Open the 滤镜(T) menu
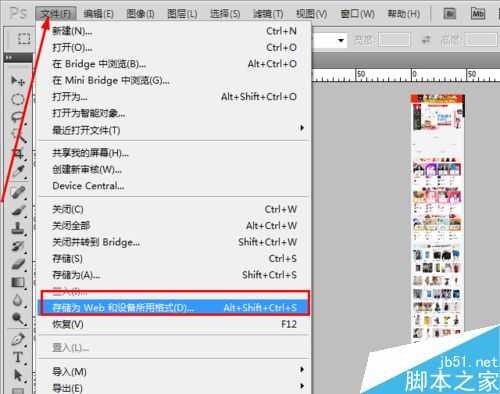This screenshot has width=500, height=394. (268, 14)
